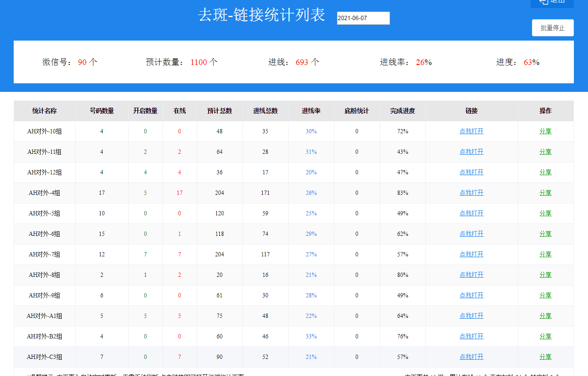Screen dimensions: 588x376
Task: Share AH对外-5组 via 分享 link
Action: 545,213
